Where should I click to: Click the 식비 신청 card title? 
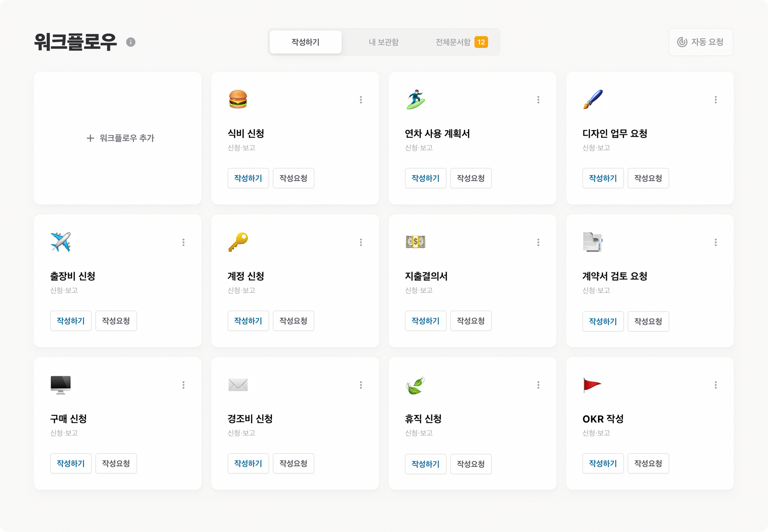(246, 134)
